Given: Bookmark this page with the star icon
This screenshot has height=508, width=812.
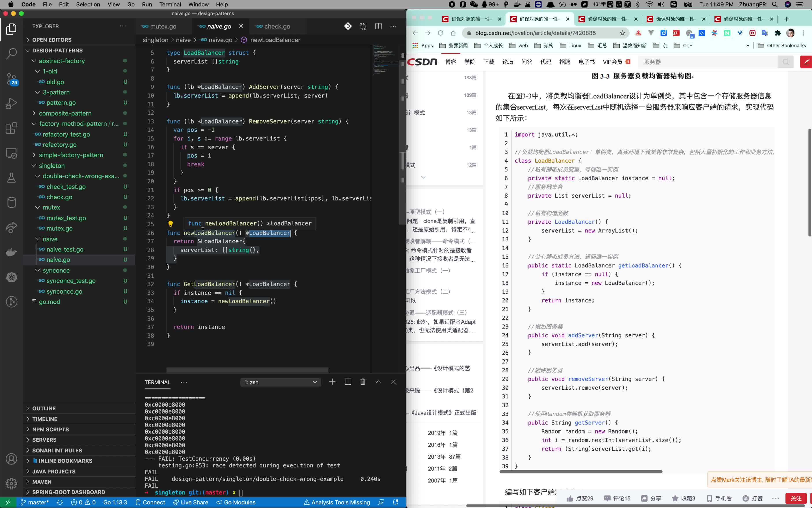Looking at the screenshot, I should [x=622, y=33].
